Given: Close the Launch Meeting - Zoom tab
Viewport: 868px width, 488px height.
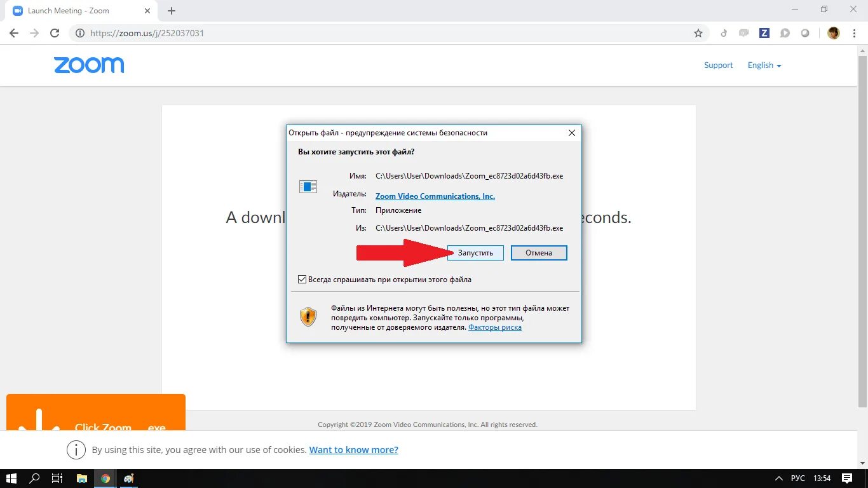Looking at the screenshot, I should 149,11.
